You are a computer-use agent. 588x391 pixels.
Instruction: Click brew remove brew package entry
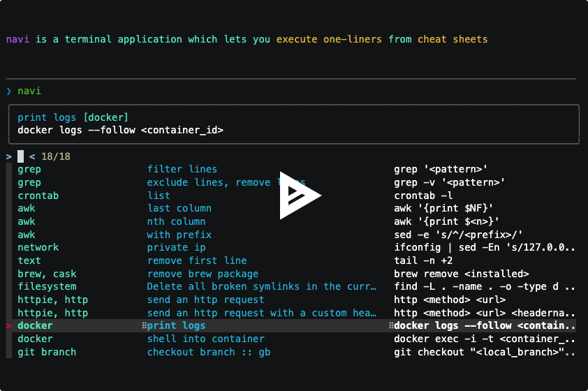(203, 274)
